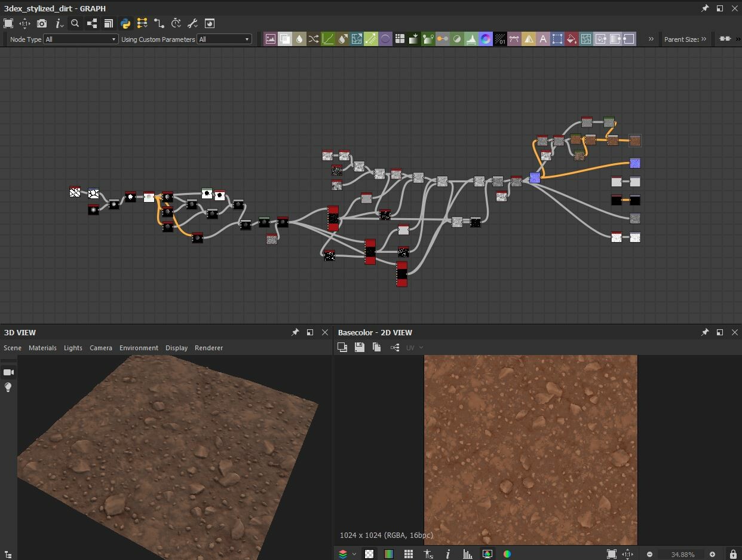Open the Environment menu in the 3D view

click(x=139, y=347)
